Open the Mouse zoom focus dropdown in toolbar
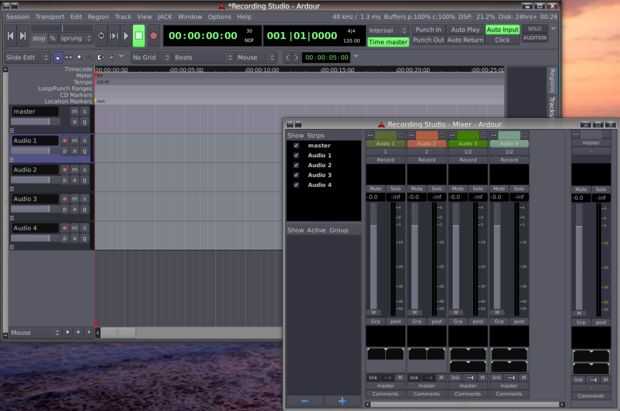Image resolution: width=620 pixels, height=411 pixels. (x=255, y=58)
